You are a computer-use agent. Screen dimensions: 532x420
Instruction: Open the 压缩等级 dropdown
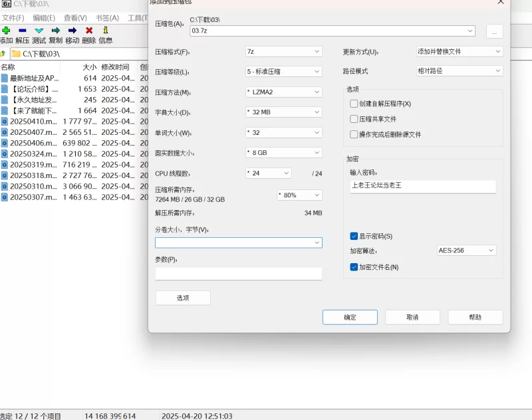(283, 72)
